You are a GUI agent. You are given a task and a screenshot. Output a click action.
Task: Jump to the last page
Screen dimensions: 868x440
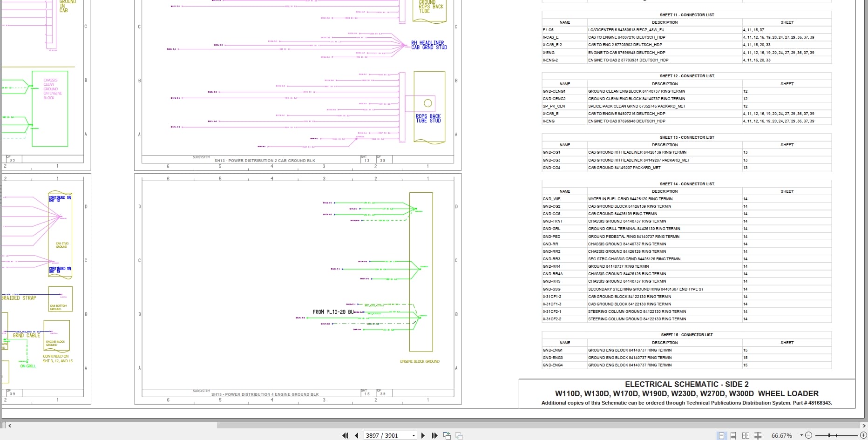point(434,435)
